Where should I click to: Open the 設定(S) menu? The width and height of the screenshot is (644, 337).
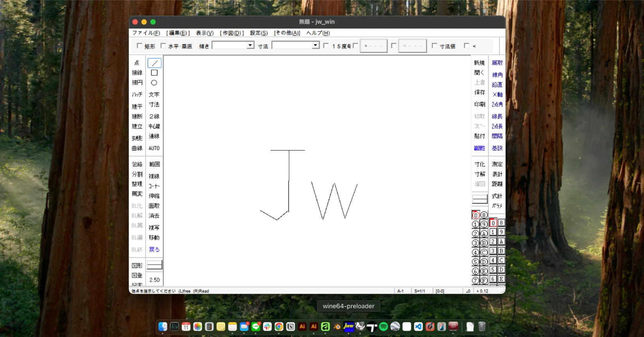point(259,33)
